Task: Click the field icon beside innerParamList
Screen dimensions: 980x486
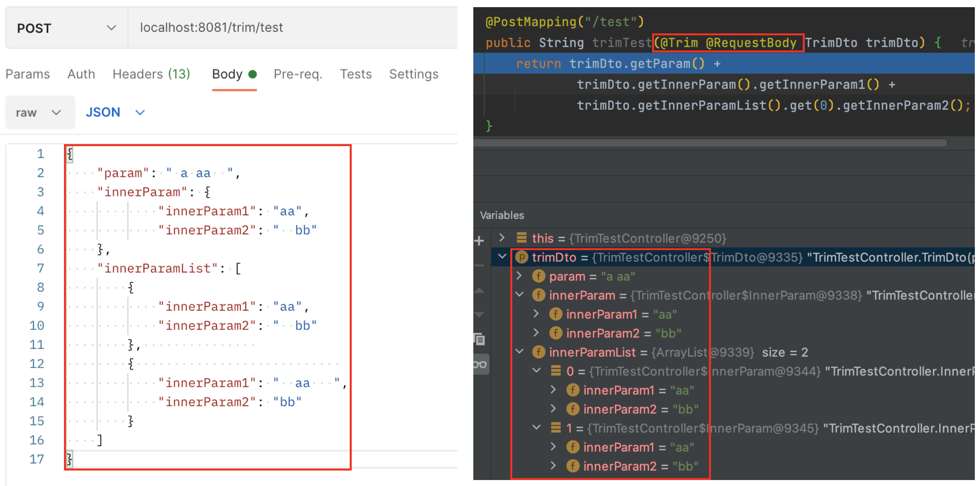Action: coord(538,352)
